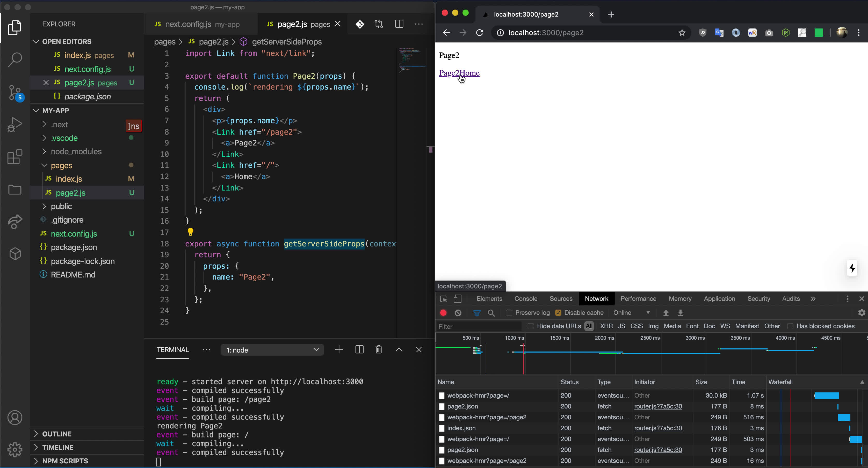Select the CSS request type filter
The width and height of the screenshot is (868, 468).
[x=636, y=326]
